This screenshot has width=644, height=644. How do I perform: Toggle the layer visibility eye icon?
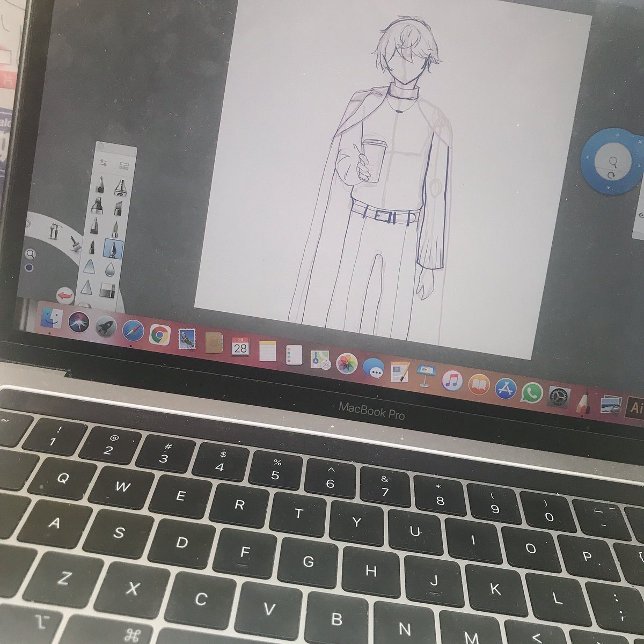coord(640,214)
